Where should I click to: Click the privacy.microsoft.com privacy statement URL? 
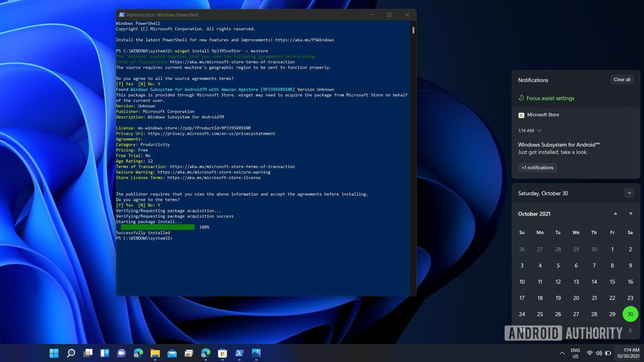(211, 133)
